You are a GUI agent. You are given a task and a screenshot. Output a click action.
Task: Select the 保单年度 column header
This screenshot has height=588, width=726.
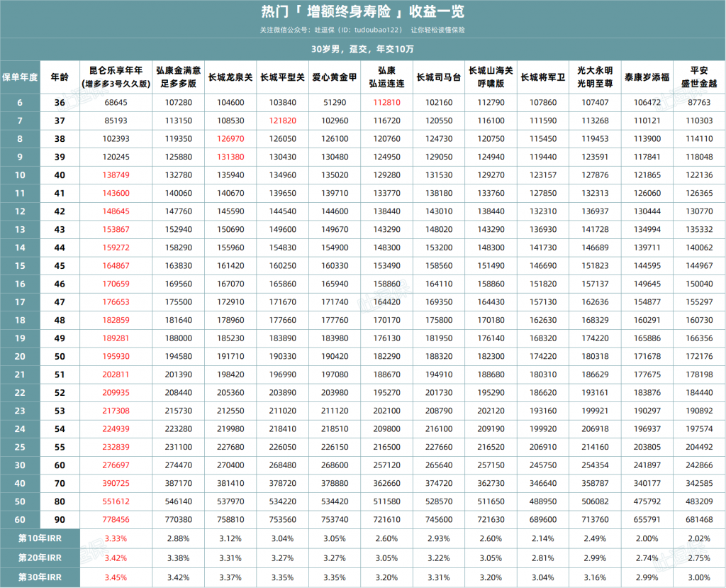[20, 77]
